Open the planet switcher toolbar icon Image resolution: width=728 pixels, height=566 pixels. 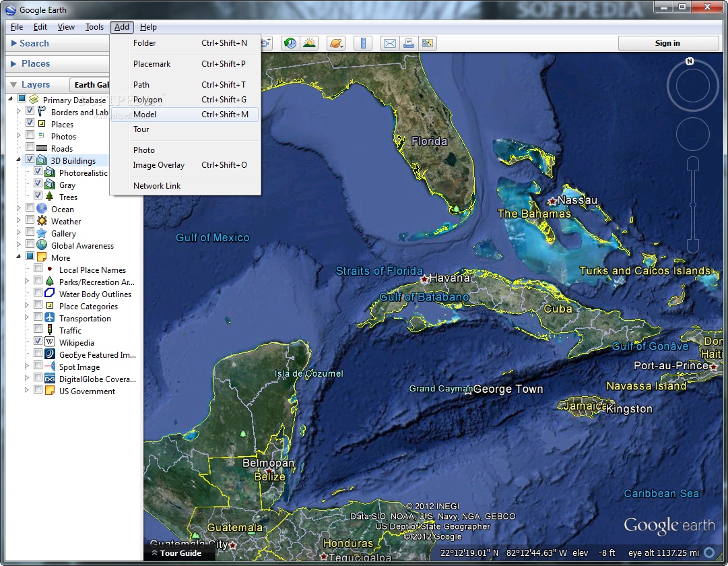[335, 43]
